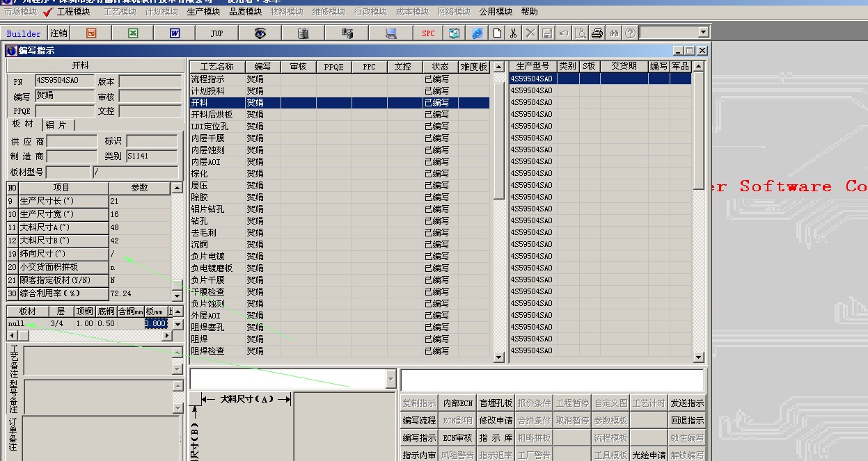Open the 指示库 button

click(496, 438)
